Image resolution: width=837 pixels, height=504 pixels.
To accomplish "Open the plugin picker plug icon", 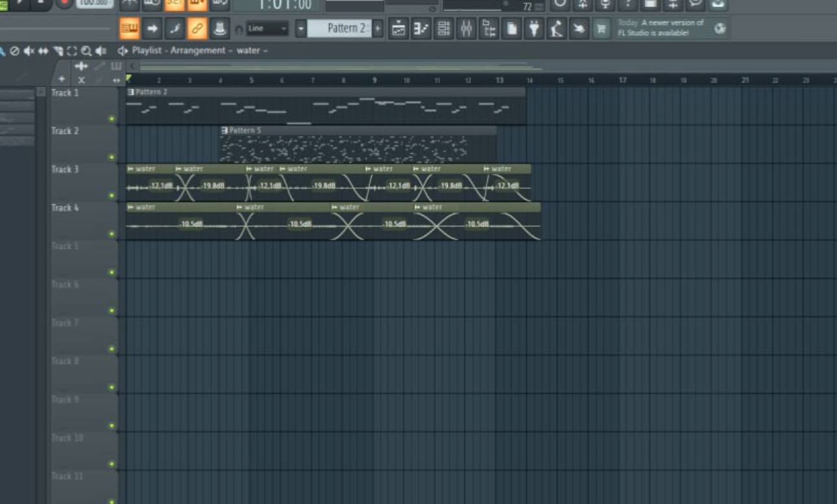I will 534,29.
